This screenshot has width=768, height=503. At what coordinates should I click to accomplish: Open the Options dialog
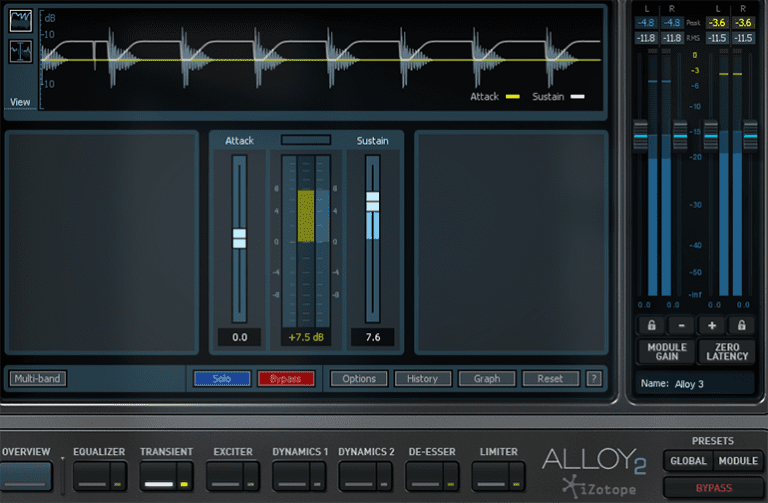[359, 379]
